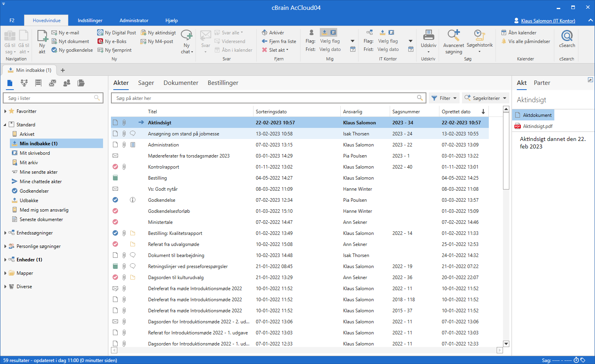Expand the Mapper node

(5, 273)
